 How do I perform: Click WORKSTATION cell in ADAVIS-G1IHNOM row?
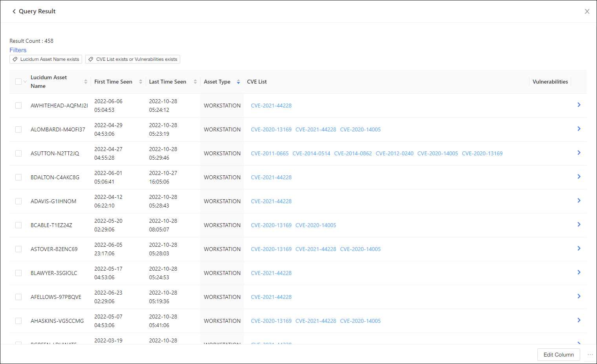[222, 201]
